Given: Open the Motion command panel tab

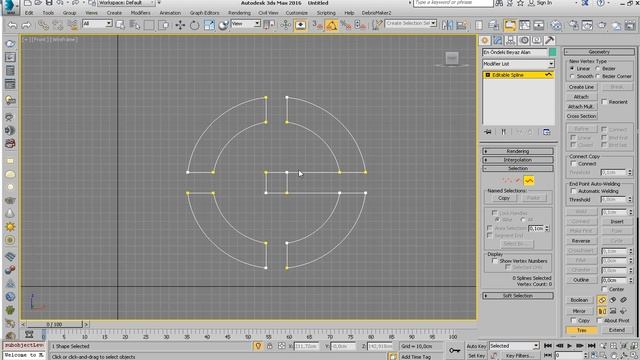Looking at the screenshot, I should pos(524,40).
